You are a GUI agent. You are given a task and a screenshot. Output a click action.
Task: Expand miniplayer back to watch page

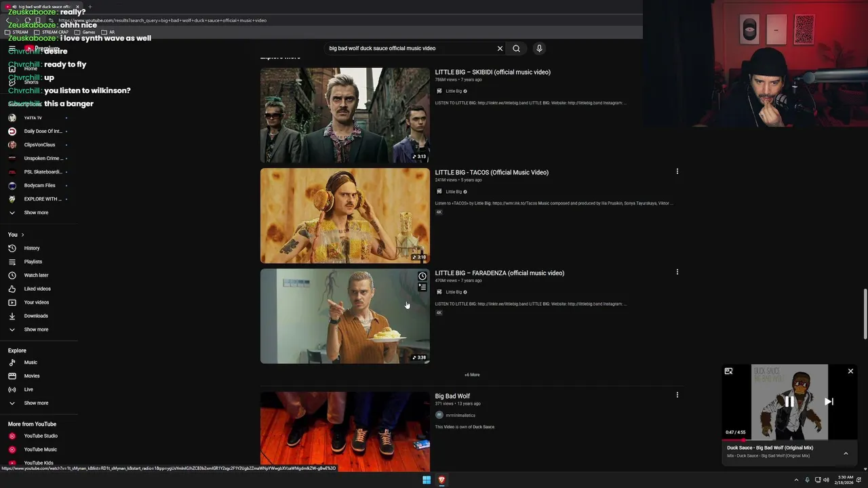728,371
